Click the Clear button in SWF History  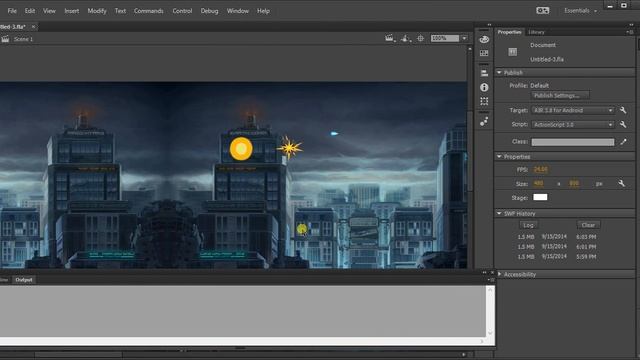pyautogui.click(x=588, y=225)
